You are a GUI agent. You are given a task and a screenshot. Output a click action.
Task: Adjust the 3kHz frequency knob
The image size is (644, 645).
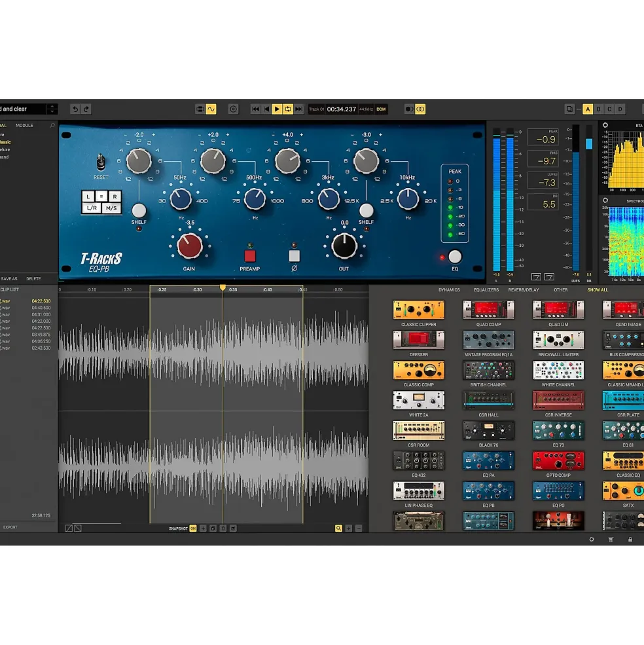click(x=329, y=199)
